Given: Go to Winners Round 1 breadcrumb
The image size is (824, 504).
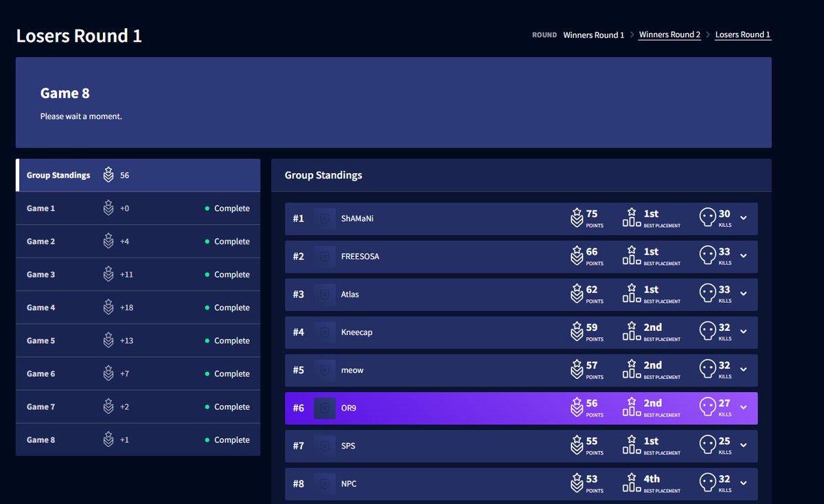Looking at the screenshot, I should click(x=594, y=34).
